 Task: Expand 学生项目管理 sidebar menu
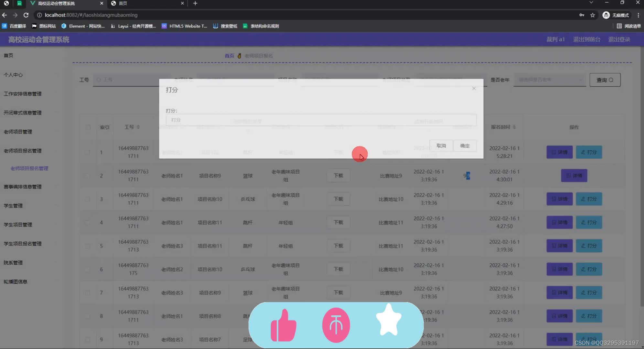coord(18,225)
